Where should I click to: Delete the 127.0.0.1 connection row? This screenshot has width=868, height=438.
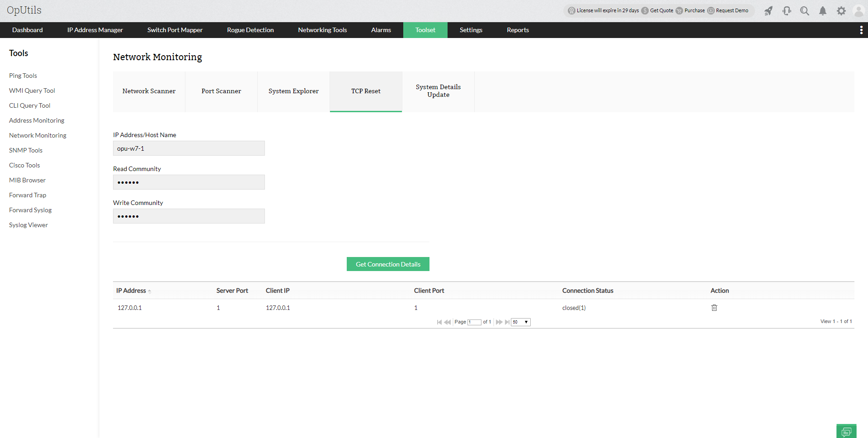[x=714, y=308]
